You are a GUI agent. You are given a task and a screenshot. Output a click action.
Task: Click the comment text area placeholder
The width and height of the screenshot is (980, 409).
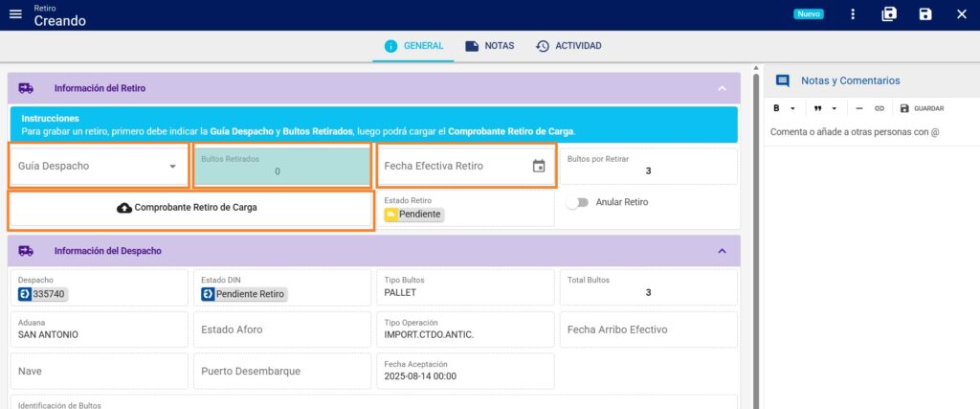855,132
